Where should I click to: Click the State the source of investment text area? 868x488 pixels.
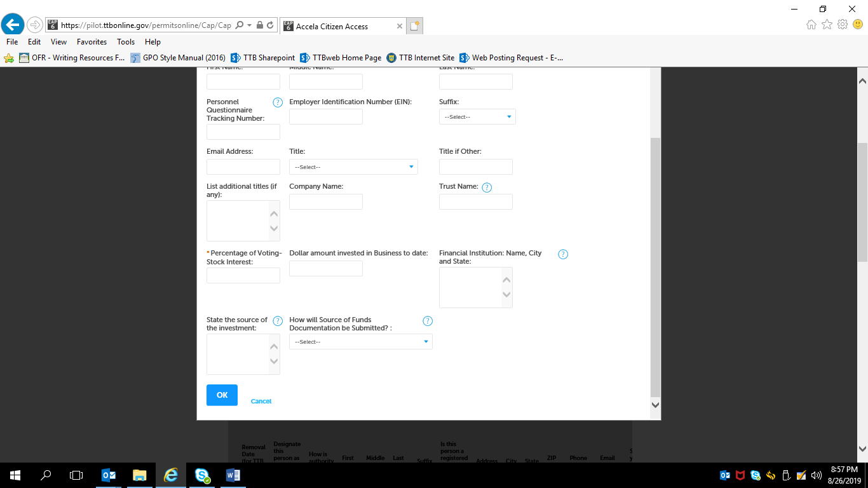(243, 355)
